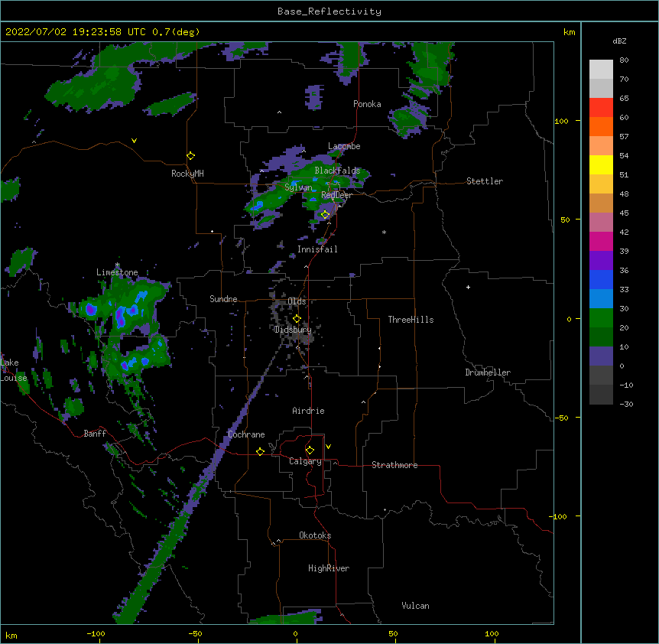
Task: Click the Blackfalds label on the map
Action: click(337, 171)
